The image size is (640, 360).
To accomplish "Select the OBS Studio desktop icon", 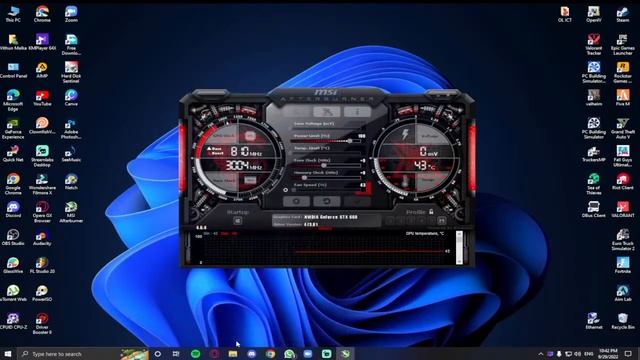I will pos(13,238).
